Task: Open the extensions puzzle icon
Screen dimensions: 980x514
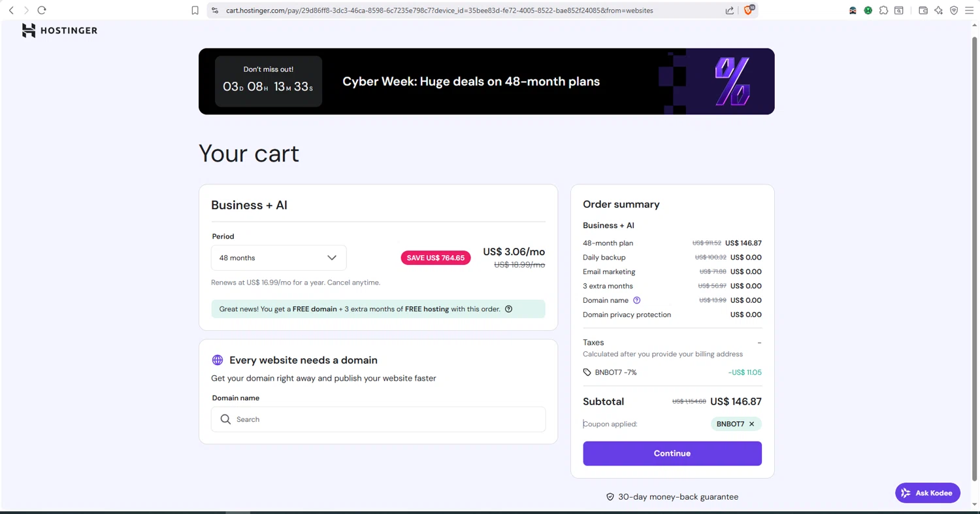Action: click(883, 10)
